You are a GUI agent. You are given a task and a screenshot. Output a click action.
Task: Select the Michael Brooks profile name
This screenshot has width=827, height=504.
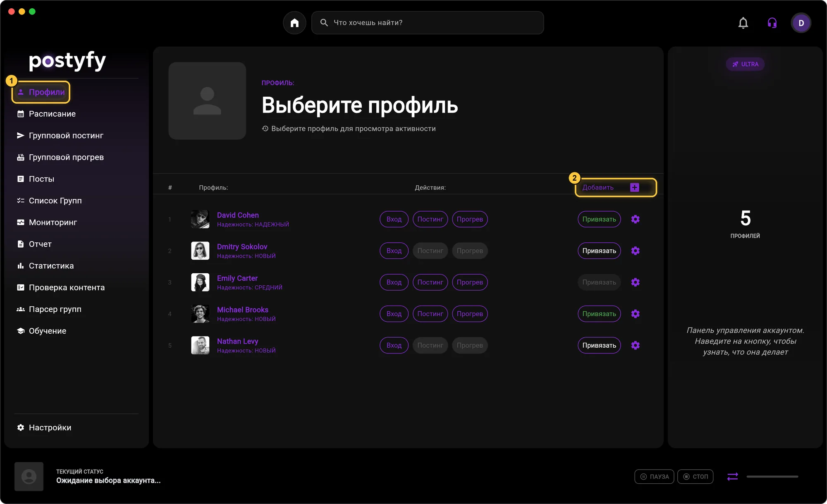point(243,310)
